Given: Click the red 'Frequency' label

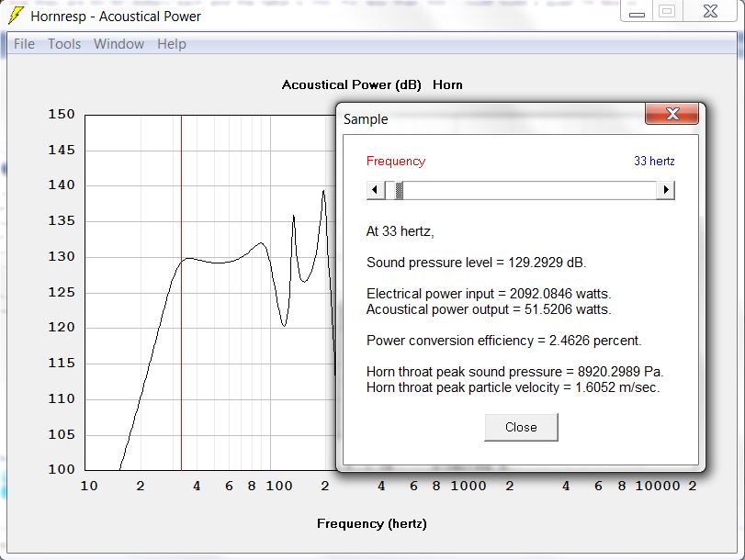Looking at the screenshot, I should click(x=396, y=161).
